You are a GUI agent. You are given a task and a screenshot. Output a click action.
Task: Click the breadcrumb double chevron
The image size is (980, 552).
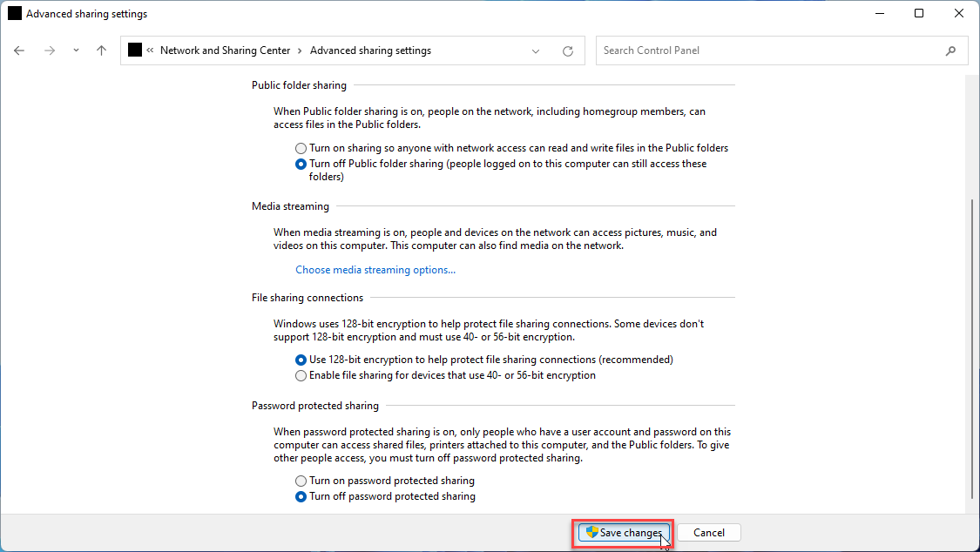point(150,50)
